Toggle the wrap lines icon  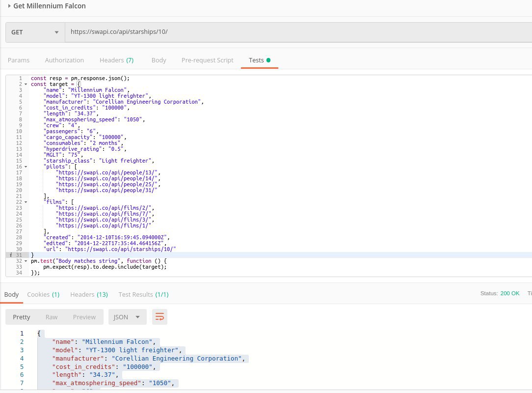[x=160, y=317]
